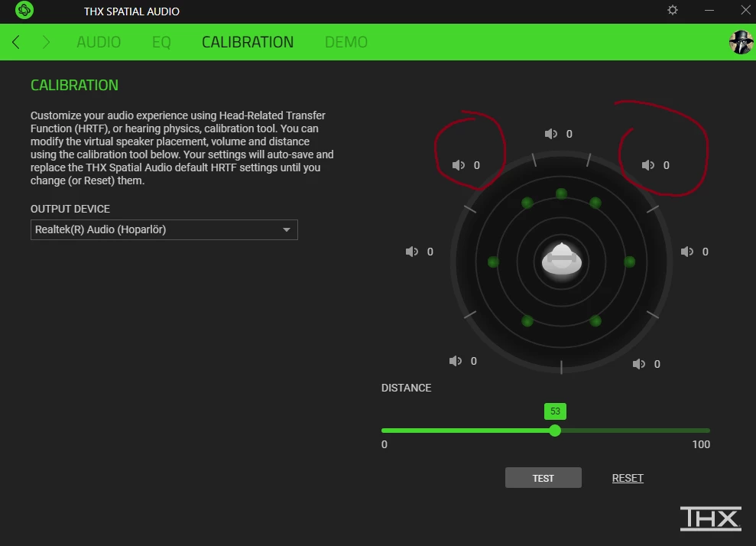The height and width of the screenshot is (546, 756).
Task: Open the DEMO tab
Action: [346, 42]
